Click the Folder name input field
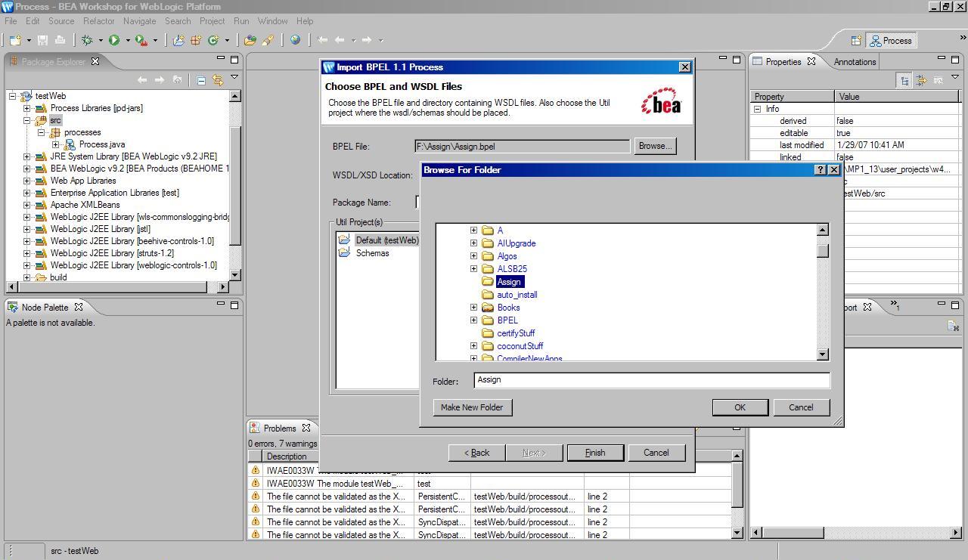Screen dimensions: 968x560 (x=652, y=380)
